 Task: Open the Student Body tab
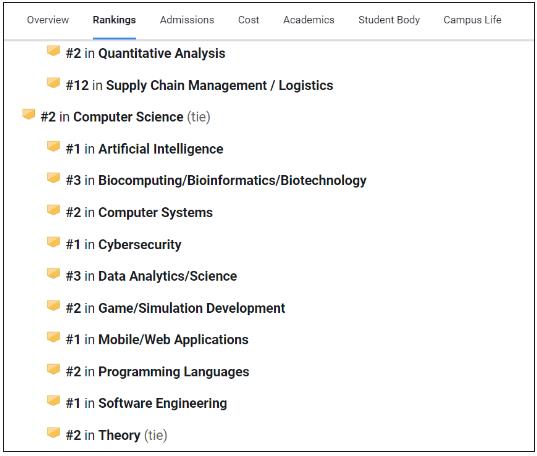(x=389, y=20)
